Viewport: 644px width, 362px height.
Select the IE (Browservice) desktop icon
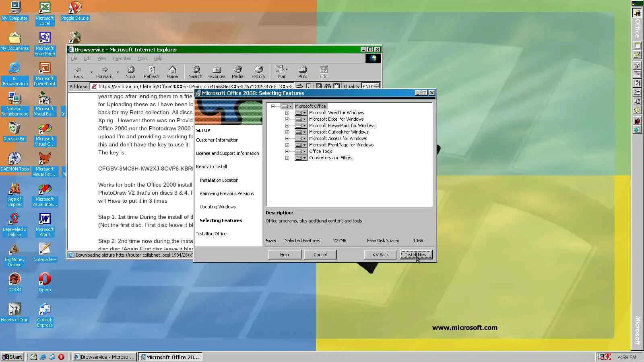[x=15, y=74]
